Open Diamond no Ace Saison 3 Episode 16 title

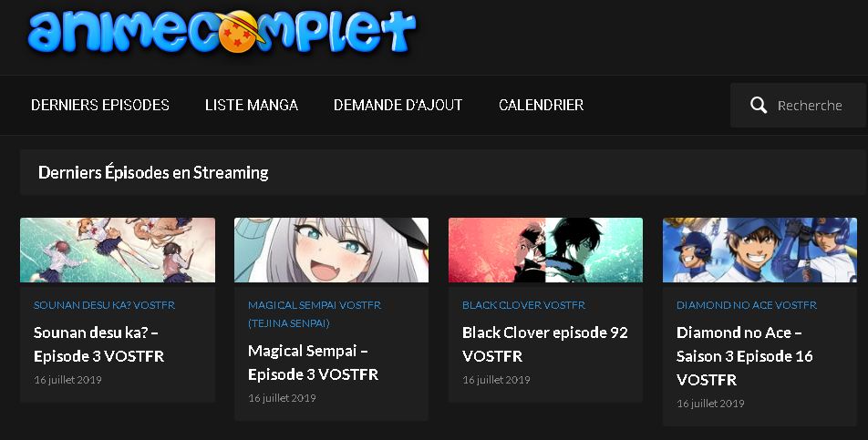click(x=745, y=356)
